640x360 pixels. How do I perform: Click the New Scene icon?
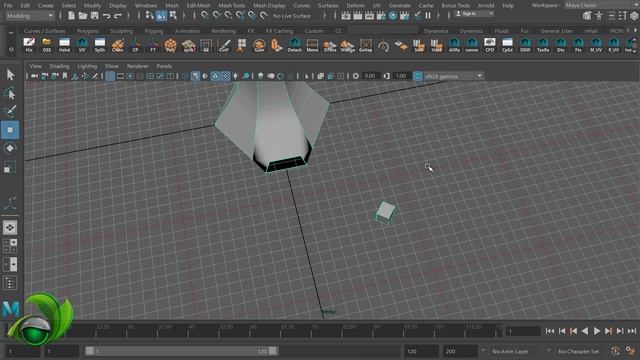tap(71, 16)
